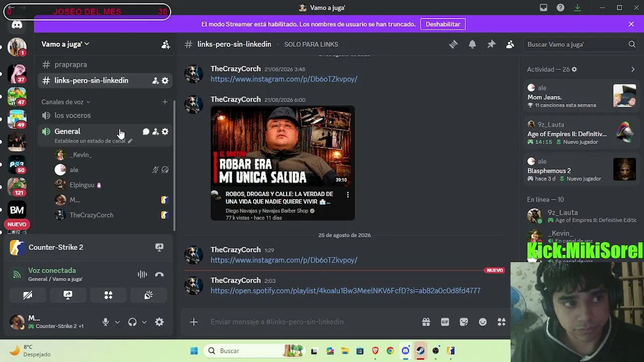Image resolution: width=644 pixels, height=362 pixels.
Task: Open the Windows Start menu
Action: [194, 351]
